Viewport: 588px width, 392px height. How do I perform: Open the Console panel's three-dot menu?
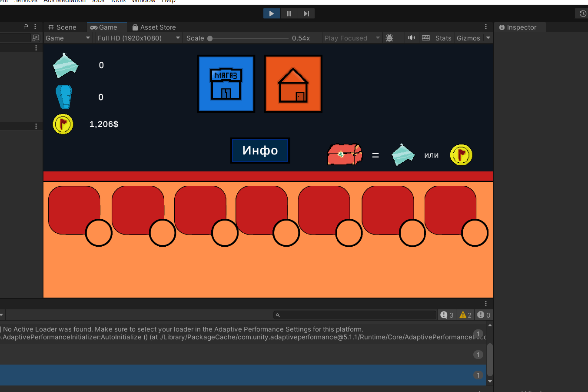(486, 304)
